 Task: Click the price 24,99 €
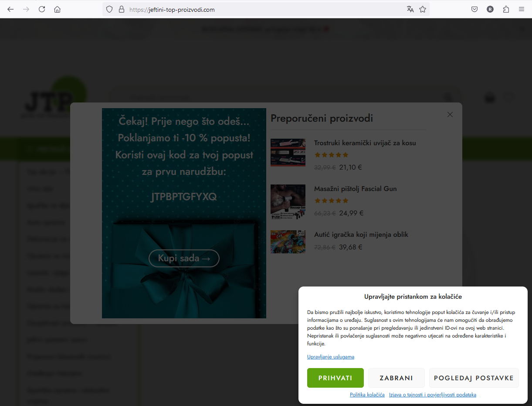352,213
